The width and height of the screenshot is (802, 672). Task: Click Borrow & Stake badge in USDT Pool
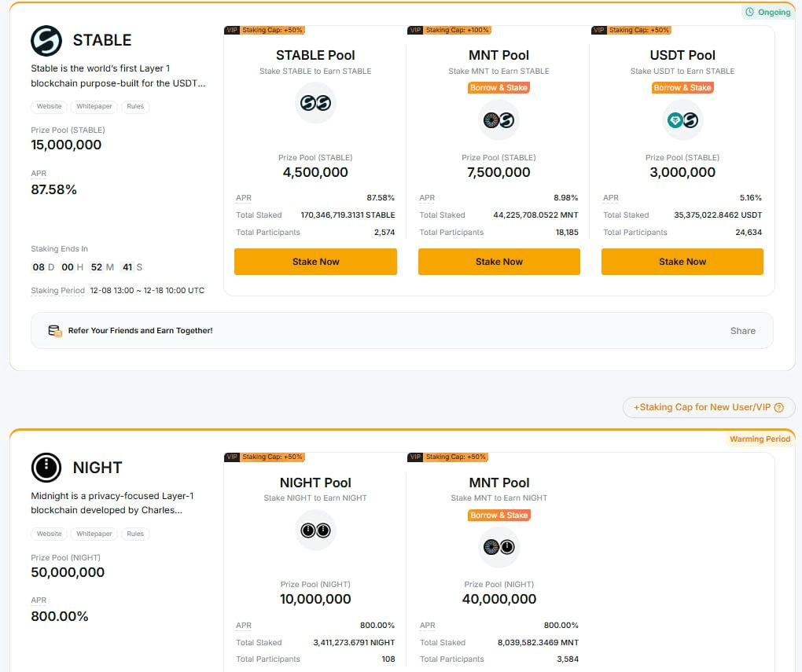(682, 87)
